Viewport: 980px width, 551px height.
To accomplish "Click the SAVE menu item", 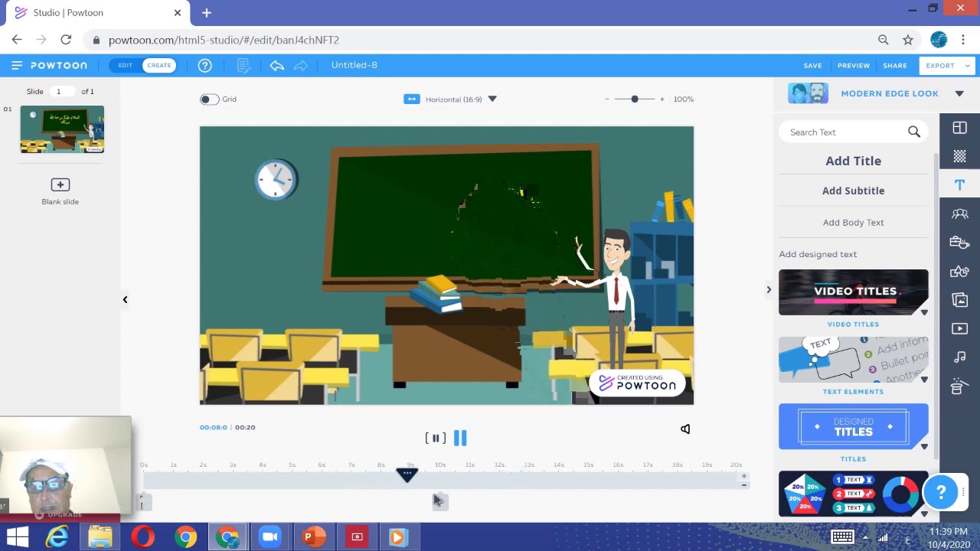I will tap(812, 66).
